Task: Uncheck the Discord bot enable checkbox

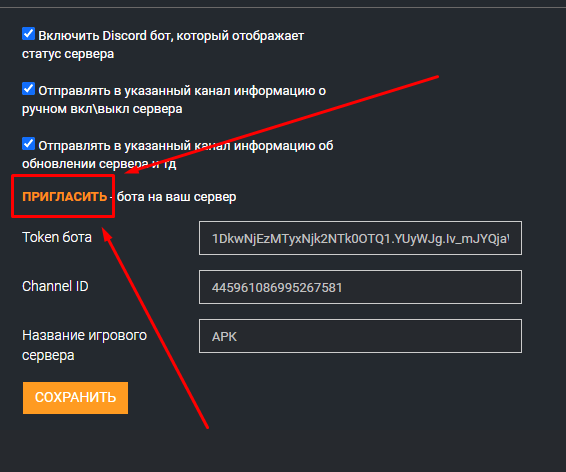Action: (x=28, y=34)
